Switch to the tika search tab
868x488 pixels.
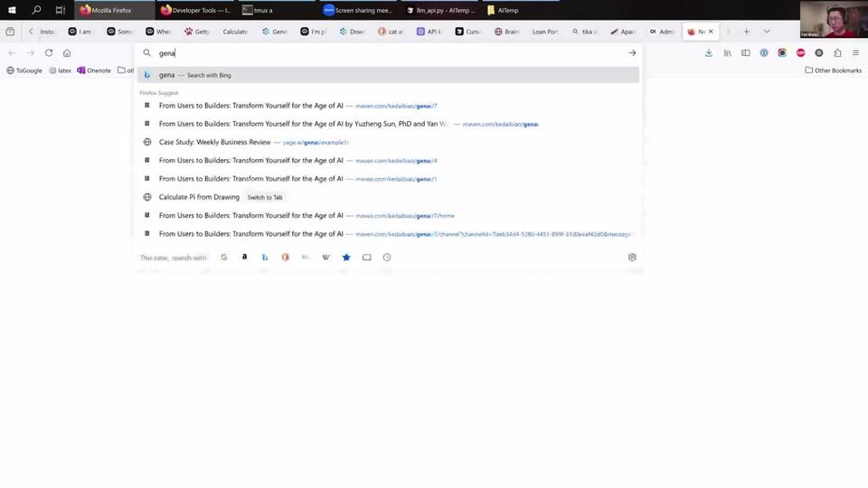[584, 32]
